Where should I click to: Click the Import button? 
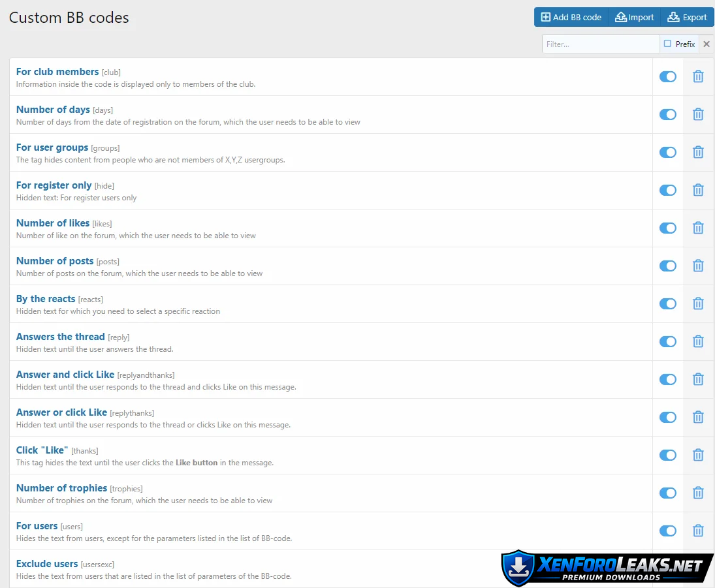tap(634, 18)
